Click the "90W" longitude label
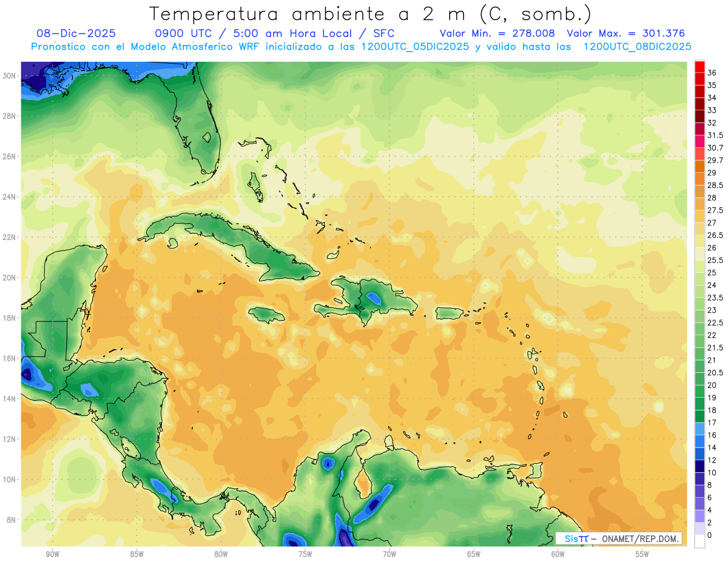The width and height of the screenshot is (728, 562). coord(52,554)
